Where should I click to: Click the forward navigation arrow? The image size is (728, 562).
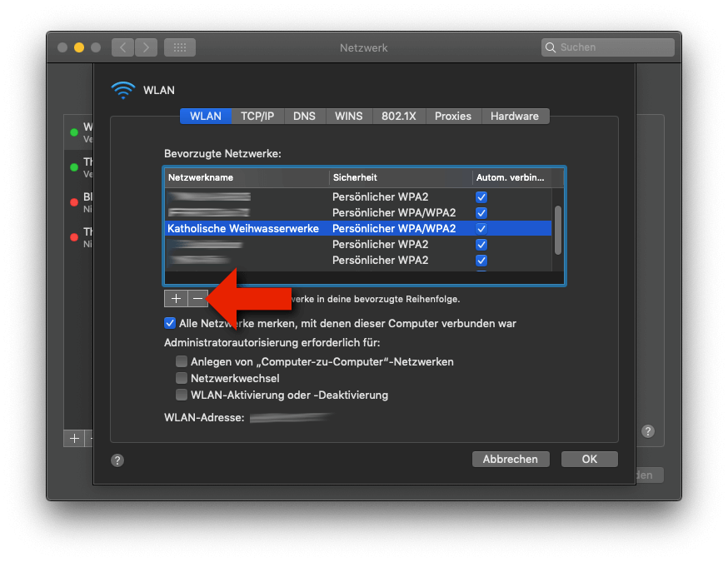(146, 47)
